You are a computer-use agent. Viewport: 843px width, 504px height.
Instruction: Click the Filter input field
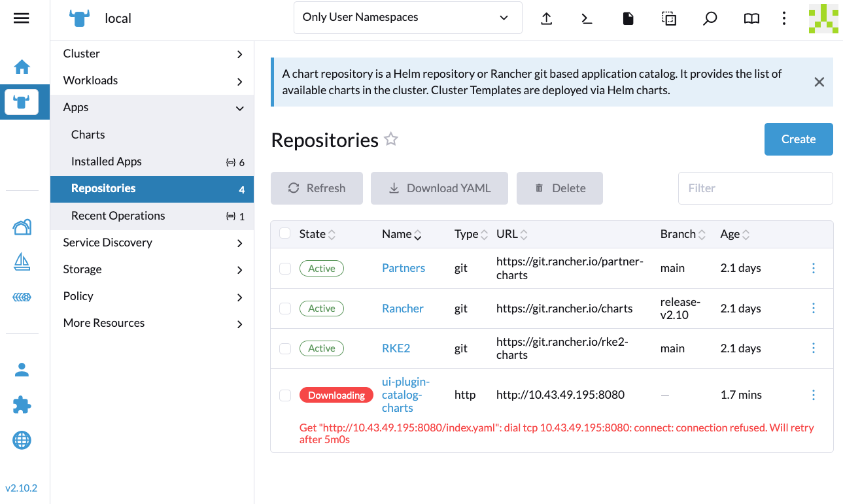(755, 188)
